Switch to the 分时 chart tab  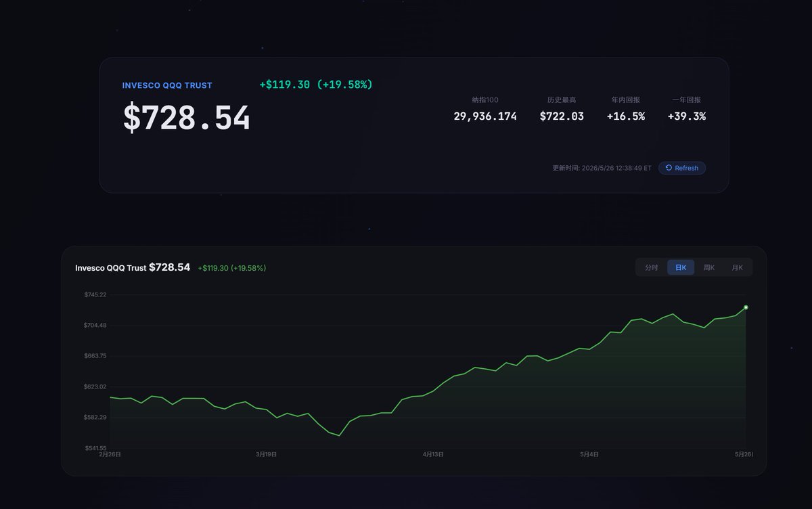(651, 267)
